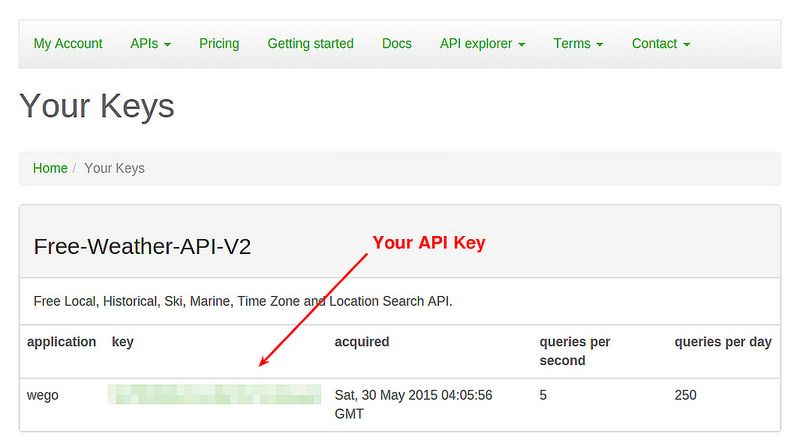Open the Terms dropdown menu
Screen dimensions: 800x447
(578, 44)
